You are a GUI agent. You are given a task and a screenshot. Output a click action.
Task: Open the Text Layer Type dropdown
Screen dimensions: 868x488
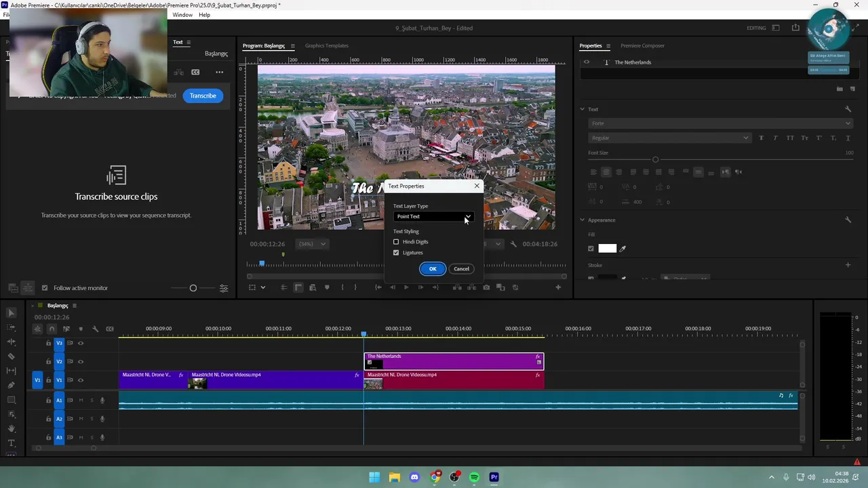[433, 217]
